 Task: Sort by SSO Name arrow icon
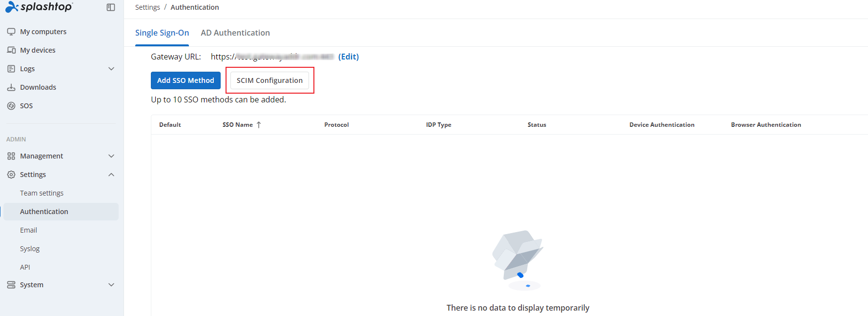259,125
